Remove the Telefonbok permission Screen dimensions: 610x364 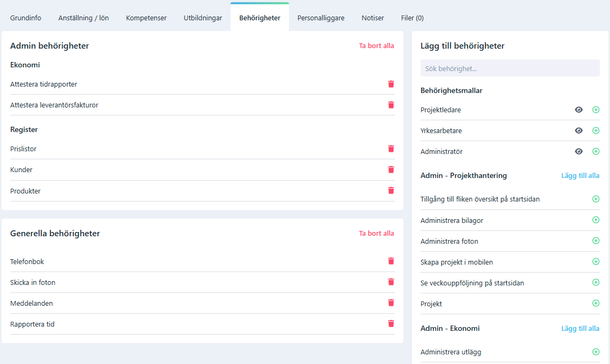(x=391, y=261)
